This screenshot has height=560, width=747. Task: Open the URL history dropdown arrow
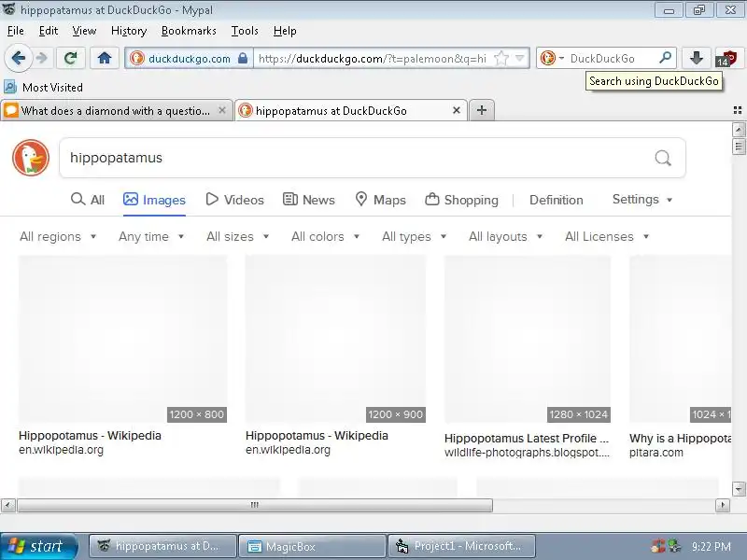[520, 58]
